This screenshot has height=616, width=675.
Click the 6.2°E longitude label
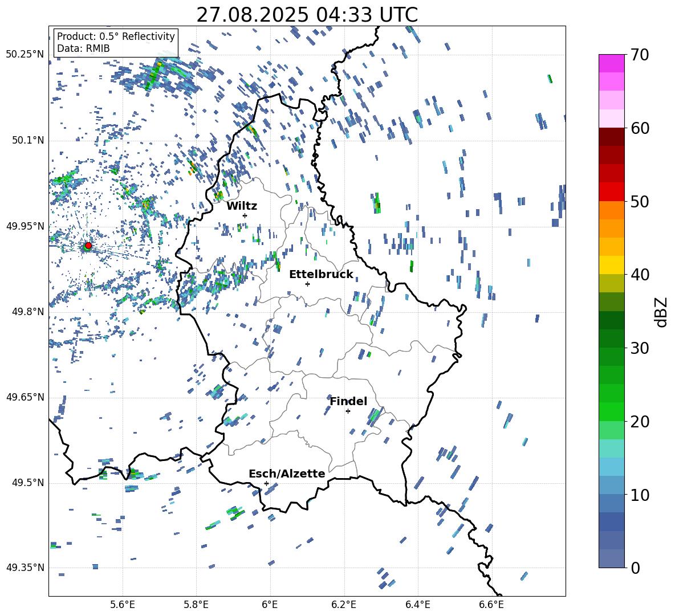click(x=344, y=605)
